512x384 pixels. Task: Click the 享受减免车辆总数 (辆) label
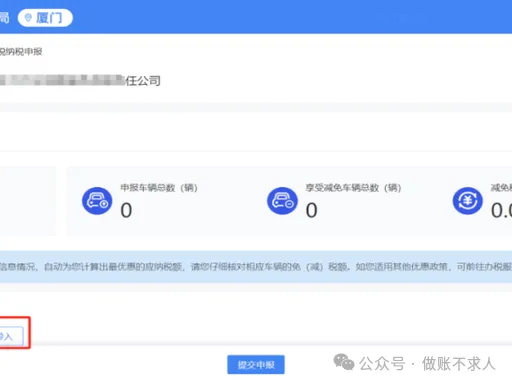pos(353,188)
